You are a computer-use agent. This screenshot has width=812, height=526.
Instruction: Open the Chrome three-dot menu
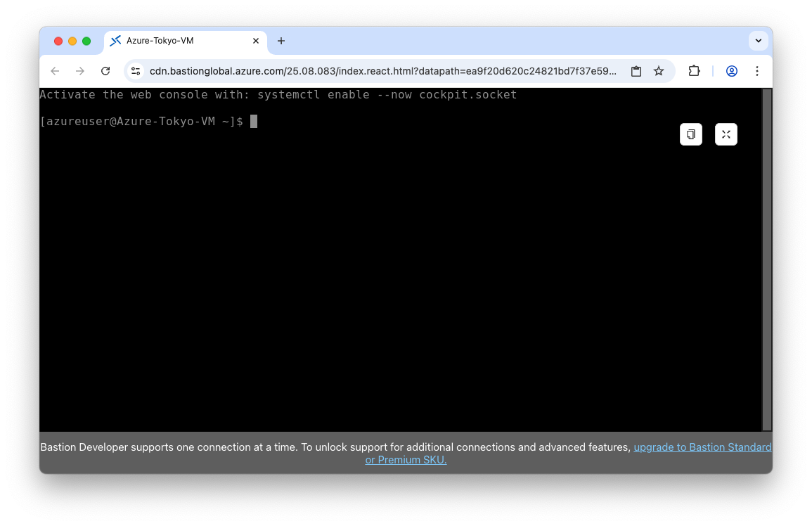point(757,71)
